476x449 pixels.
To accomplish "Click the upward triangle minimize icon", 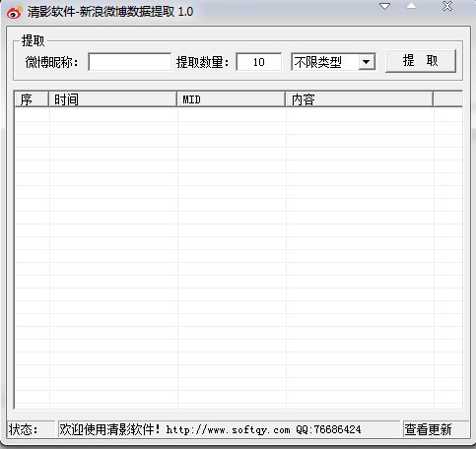I will [x=411, y=6].
